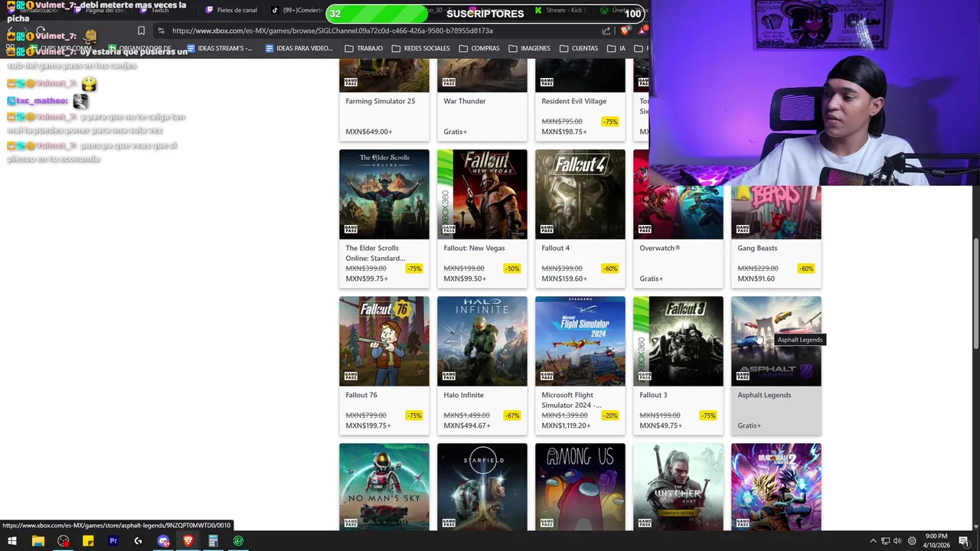Open the CUENTAS bookmarks folder

click(x=579, y=48)
